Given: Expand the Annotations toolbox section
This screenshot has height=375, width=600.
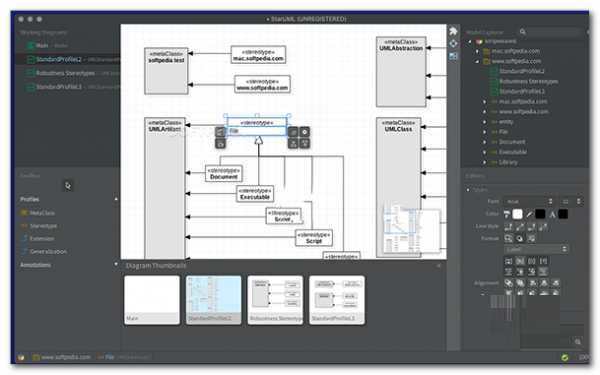Looking at the screenshot, I should click(x=116, y=264).
